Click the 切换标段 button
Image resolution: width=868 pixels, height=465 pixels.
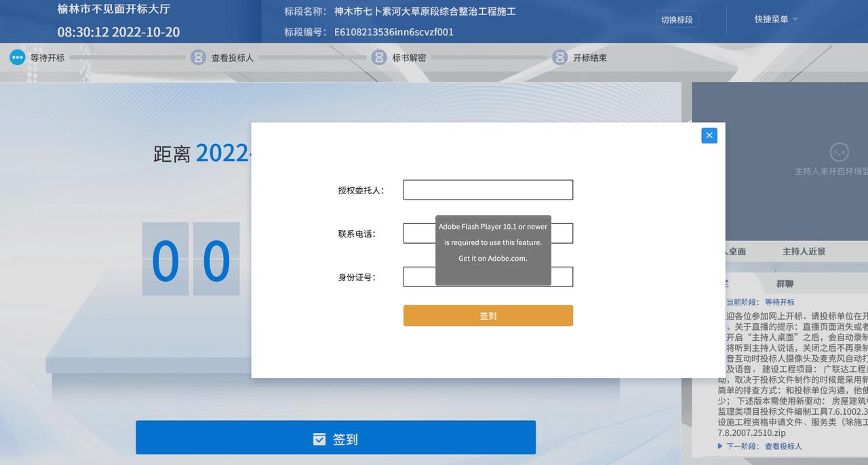click(x=677, y=20)
